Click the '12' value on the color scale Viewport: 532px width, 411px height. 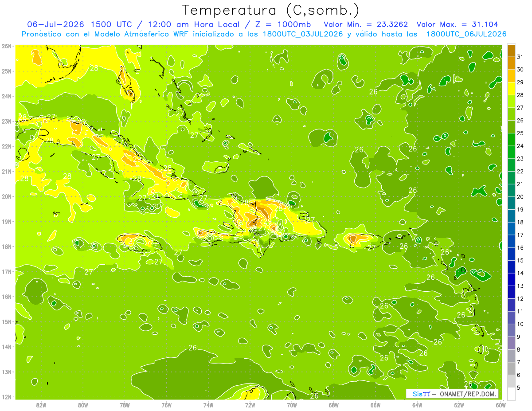(x=520, y=299)
